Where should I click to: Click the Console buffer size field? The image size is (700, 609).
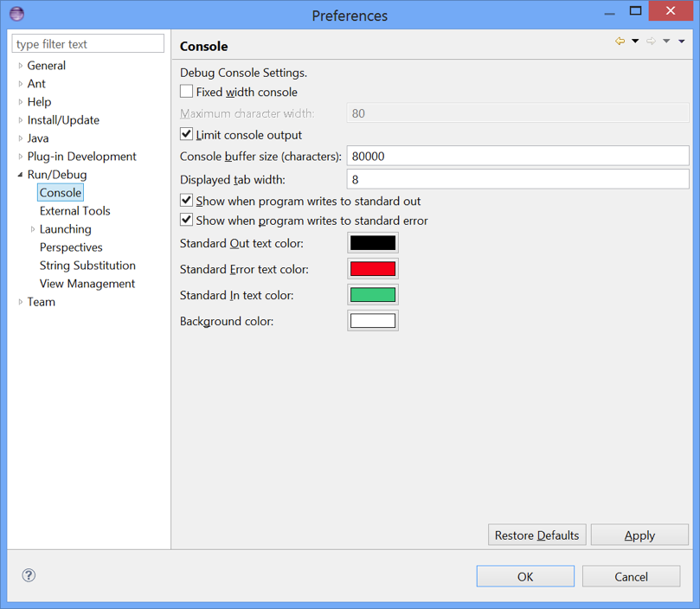coord(517,156)
